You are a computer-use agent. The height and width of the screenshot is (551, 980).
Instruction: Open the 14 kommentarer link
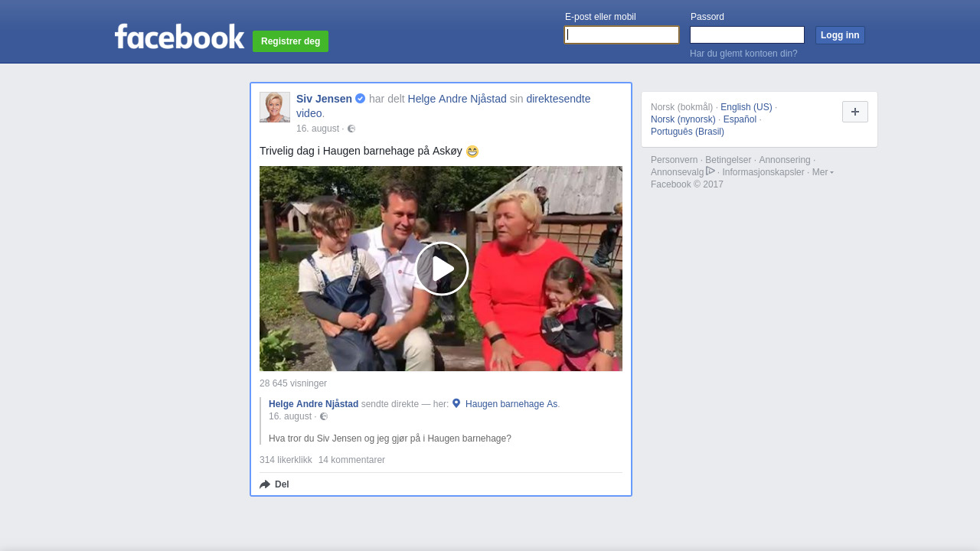click(x=351, y=460)
